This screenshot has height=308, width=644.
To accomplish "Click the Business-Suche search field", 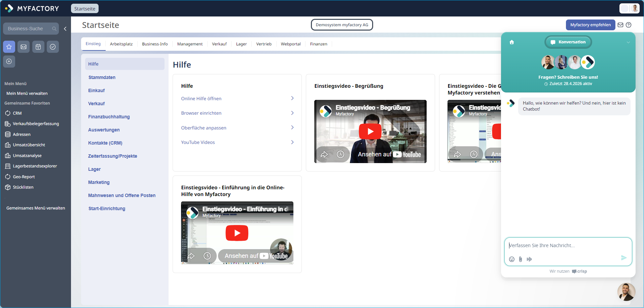I will click(31, 29).
